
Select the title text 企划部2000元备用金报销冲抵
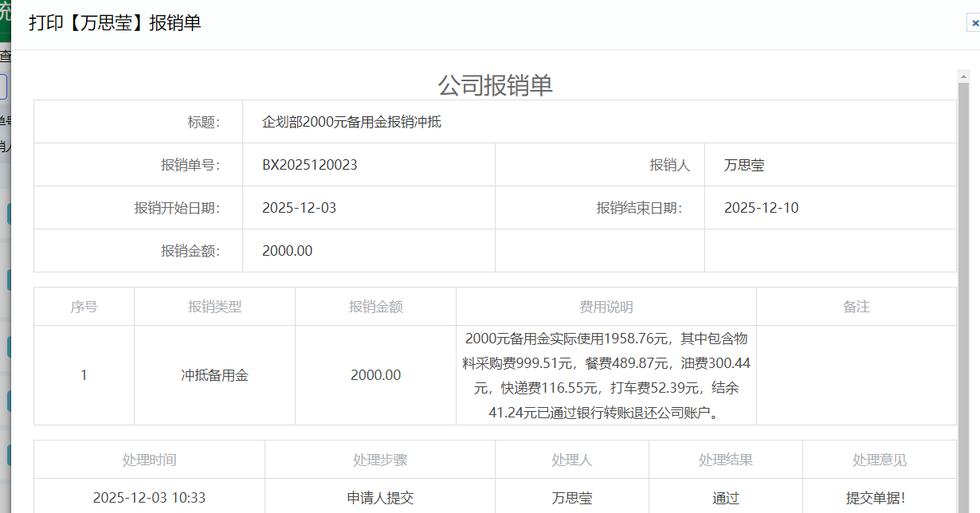[351, 122]
